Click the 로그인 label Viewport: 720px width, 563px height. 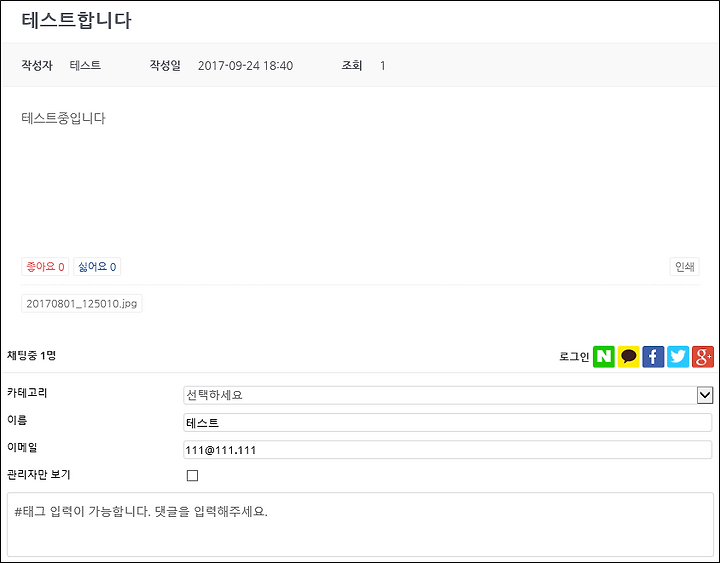574,357
